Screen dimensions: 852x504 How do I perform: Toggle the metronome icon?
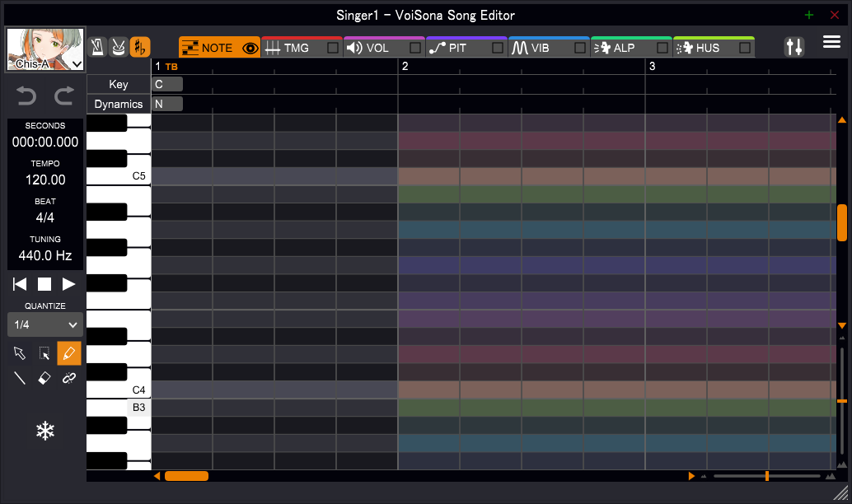pyautogui.click(x=97, y=47)
